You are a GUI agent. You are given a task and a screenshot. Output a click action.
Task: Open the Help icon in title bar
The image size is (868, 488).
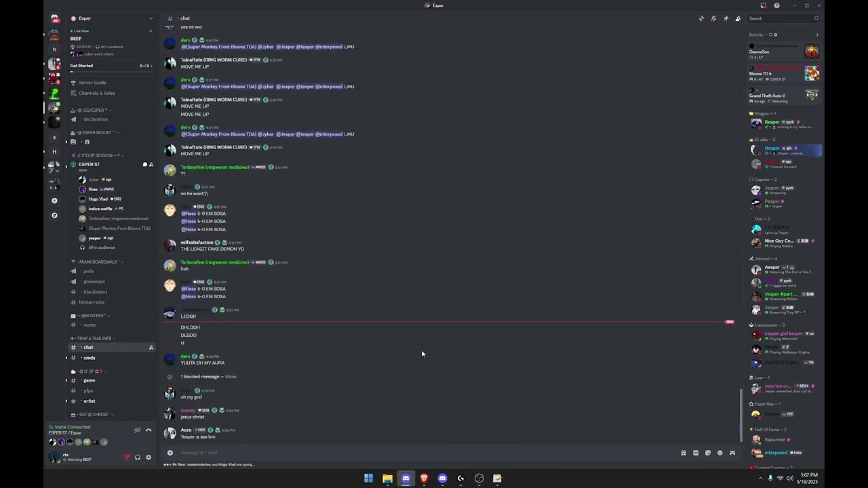click(x=776, y=5)
